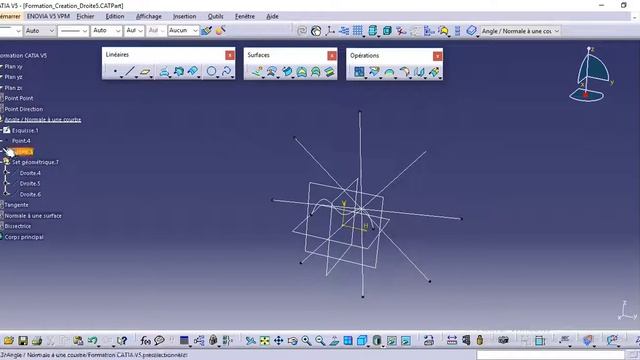The image size is (640, 360).
Task: Select Droite.5 in the specification tree
Action: 30,184
